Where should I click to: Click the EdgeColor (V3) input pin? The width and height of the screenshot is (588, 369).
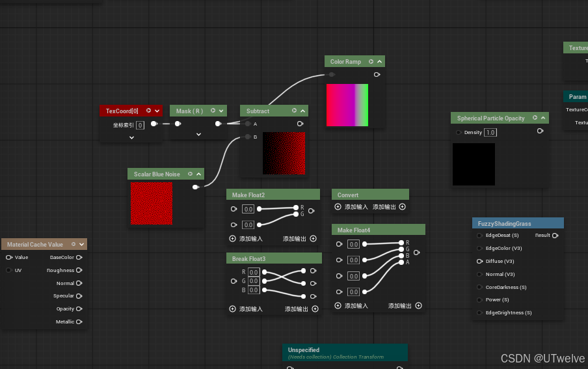[x=479, y=248]
